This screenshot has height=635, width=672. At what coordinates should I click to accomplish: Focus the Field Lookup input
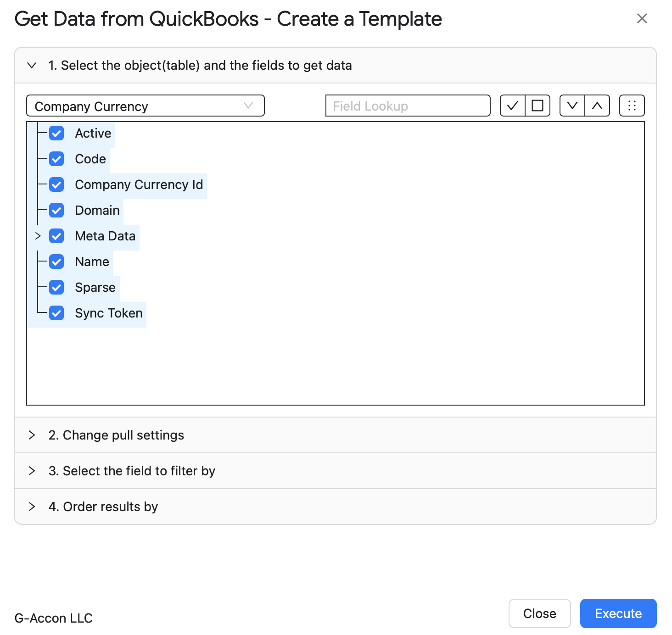pyautogui.click(x=408, y=106)
